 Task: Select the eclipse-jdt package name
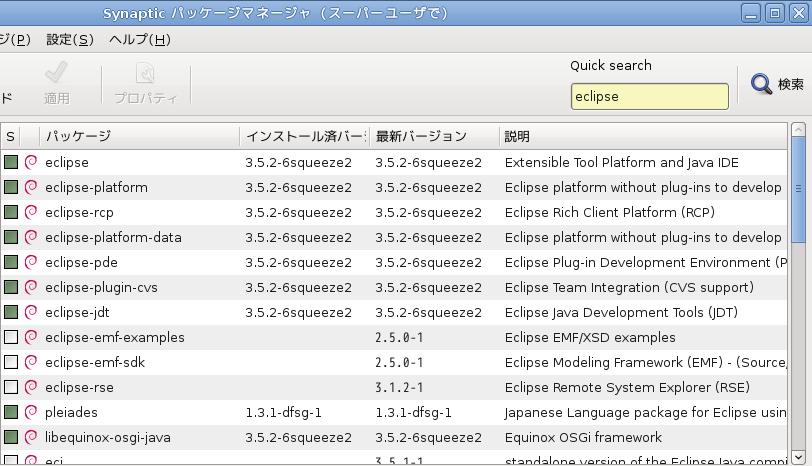77,312
